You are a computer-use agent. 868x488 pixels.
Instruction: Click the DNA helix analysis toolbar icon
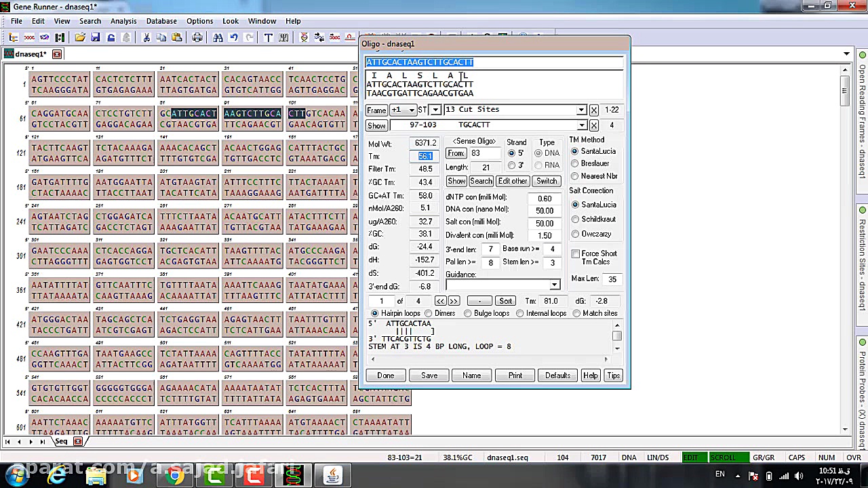click(x=304, y=38)
